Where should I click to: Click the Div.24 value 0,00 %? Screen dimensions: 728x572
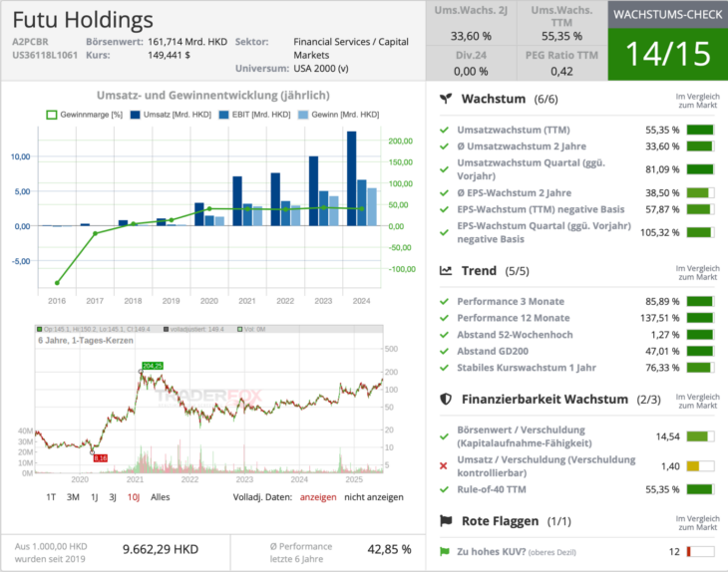[x=471, y=72]
